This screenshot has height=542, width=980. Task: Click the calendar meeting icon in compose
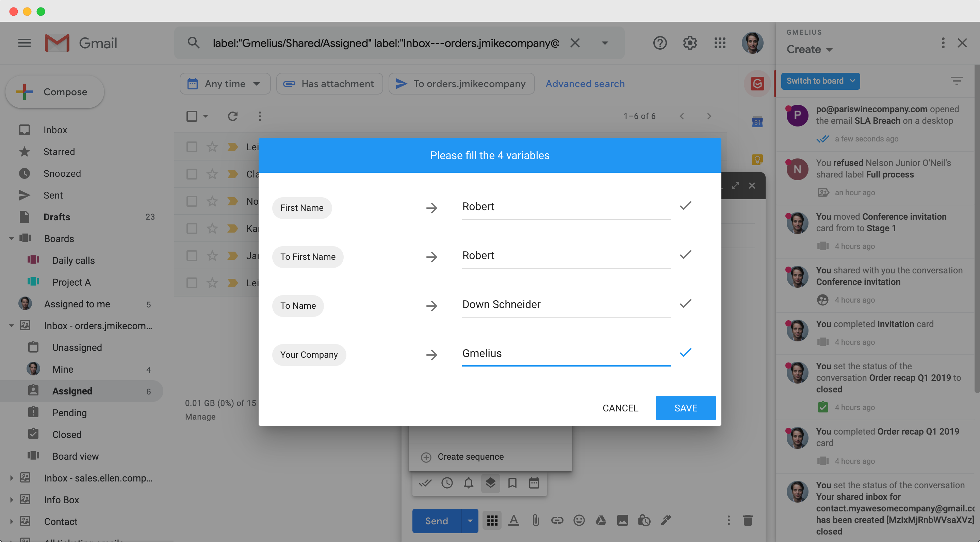pyautogui.click(x=534, y=483)
